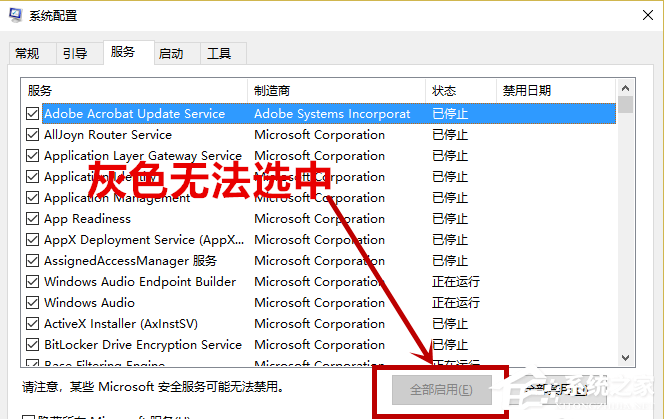This screenshot has width=664, height=419.
Task: Click the services list vertical scrollbar thumb
Action: (625, 105)
